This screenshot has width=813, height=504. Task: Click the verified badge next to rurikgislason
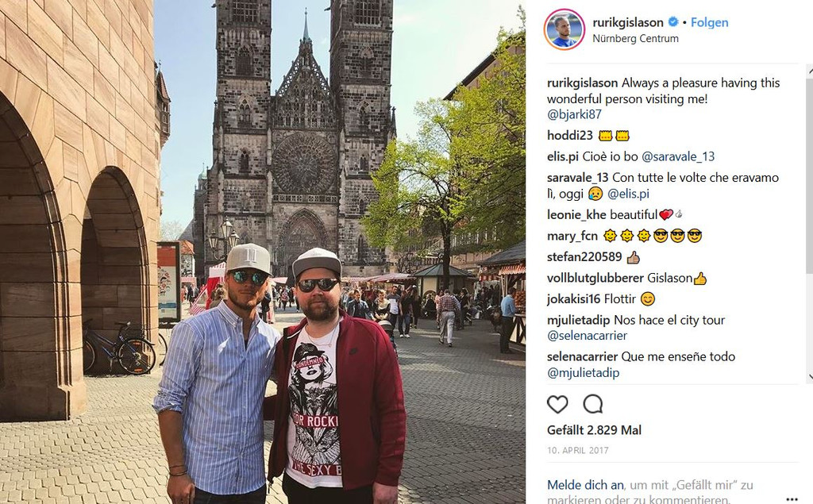[673, 21]
